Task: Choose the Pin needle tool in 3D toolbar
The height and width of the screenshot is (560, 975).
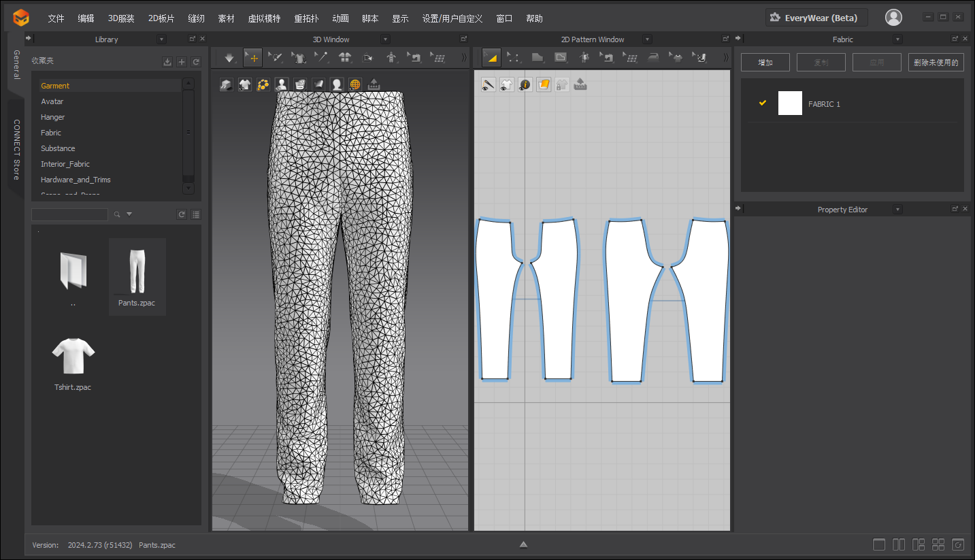Action: [321, 58]
